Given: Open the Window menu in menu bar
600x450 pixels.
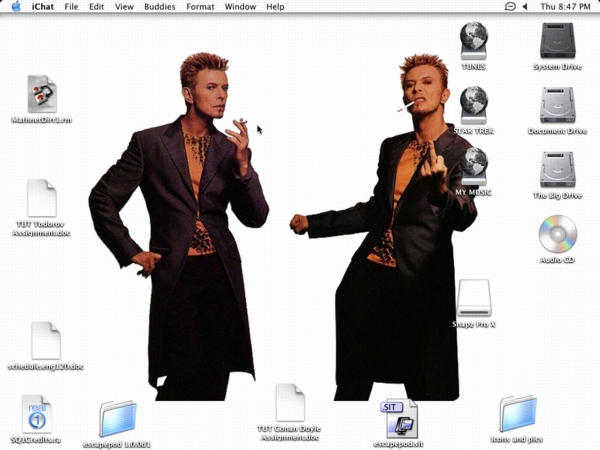Looking at the screenshot, I should point(240,7).
